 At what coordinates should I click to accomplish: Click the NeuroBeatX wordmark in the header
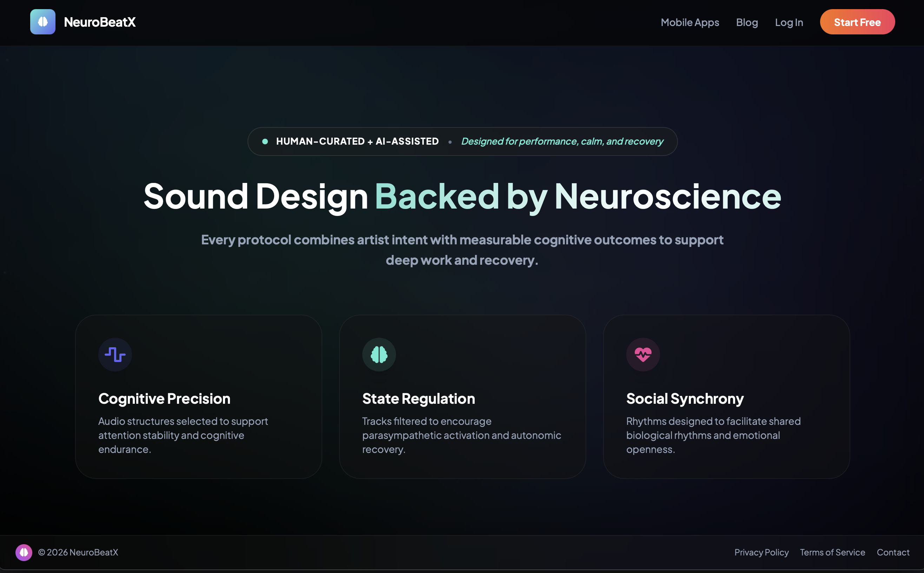coord(100,22)
